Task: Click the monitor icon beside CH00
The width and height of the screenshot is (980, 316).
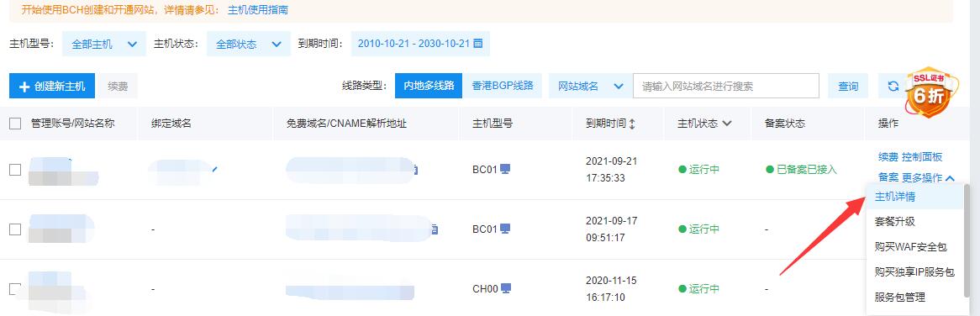Action: [506, 288]
